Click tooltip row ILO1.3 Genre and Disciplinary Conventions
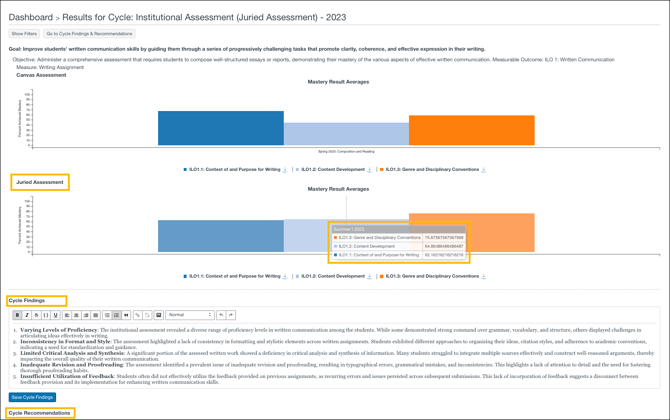 399,238
